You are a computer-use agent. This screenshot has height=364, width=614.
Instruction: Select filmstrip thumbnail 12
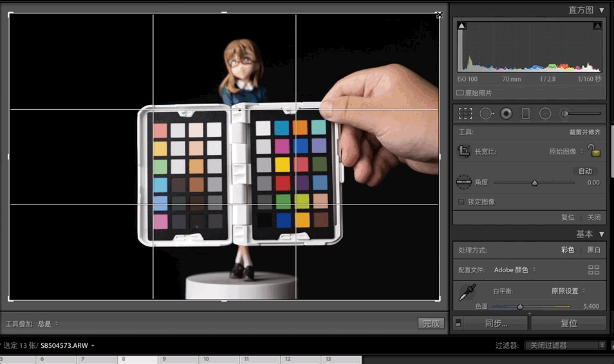(x=301, y=359)
